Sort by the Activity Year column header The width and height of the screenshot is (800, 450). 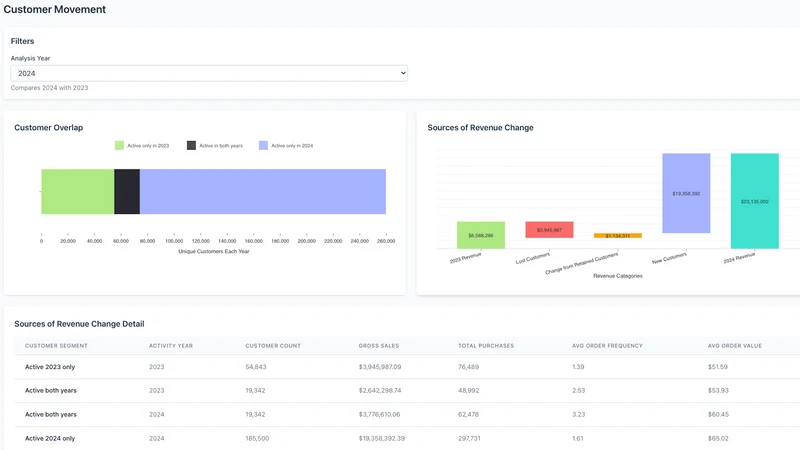[x=171, y=346]
